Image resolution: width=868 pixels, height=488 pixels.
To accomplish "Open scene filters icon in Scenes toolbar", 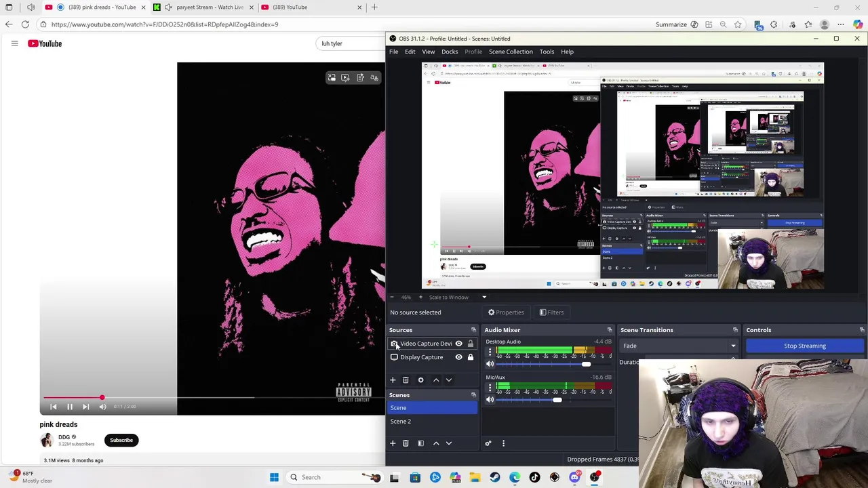I will [420, 443].
